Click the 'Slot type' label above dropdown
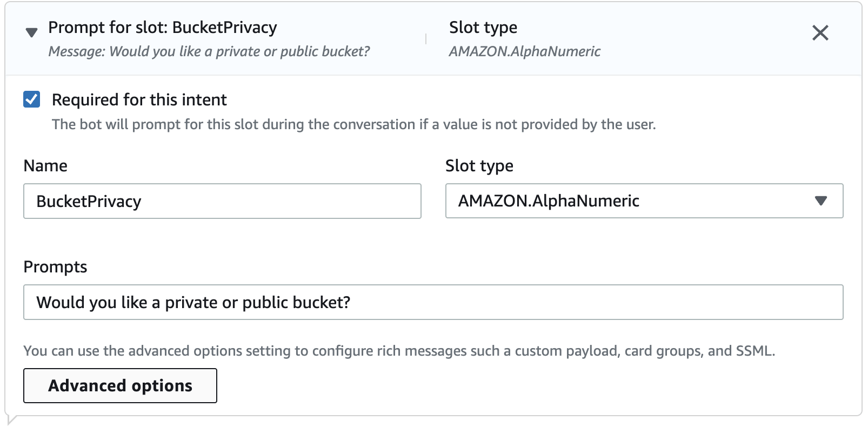Viewport: 868px width, 427px height. coord(479,166)
